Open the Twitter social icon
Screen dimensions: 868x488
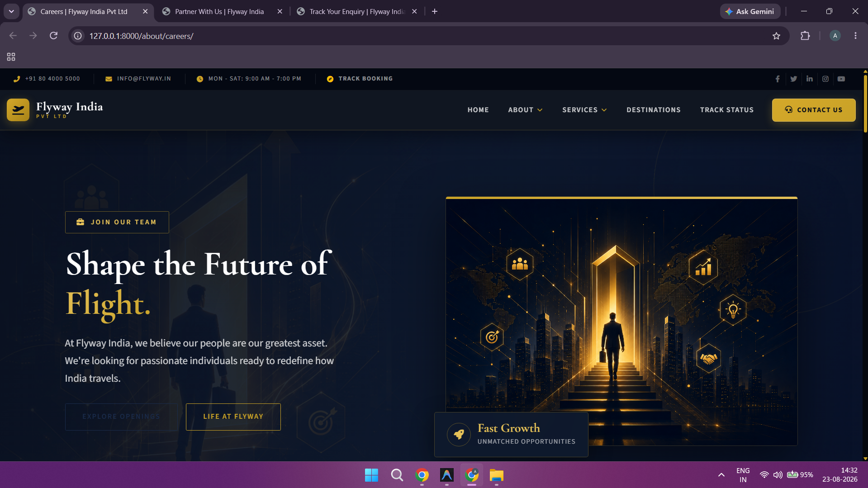tap(793, 79)
